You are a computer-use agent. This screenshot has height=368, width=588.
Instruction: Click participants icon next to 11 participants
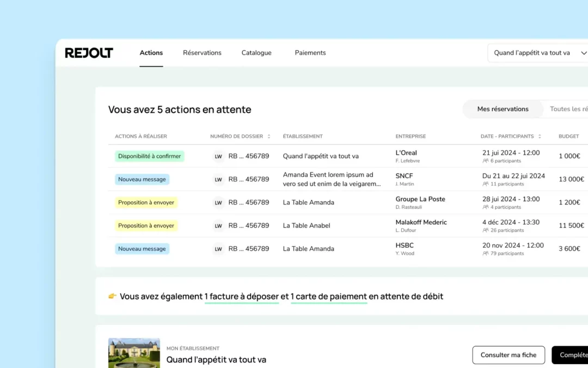pyautogui.click(x=486, y=184)
